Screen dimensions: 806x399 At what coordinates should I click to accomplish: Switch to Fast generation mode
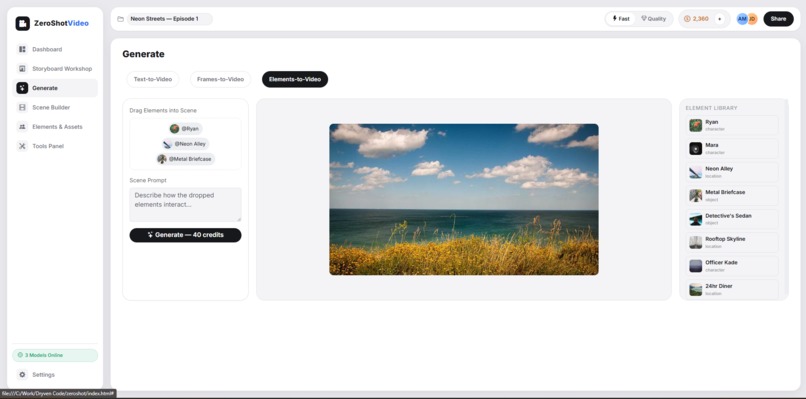coord(621,19)
